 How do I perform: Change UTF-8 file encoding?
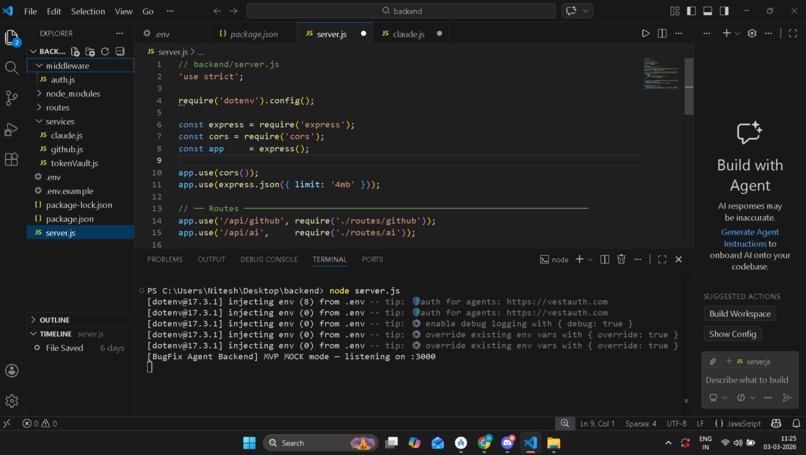tap(676, 423)
